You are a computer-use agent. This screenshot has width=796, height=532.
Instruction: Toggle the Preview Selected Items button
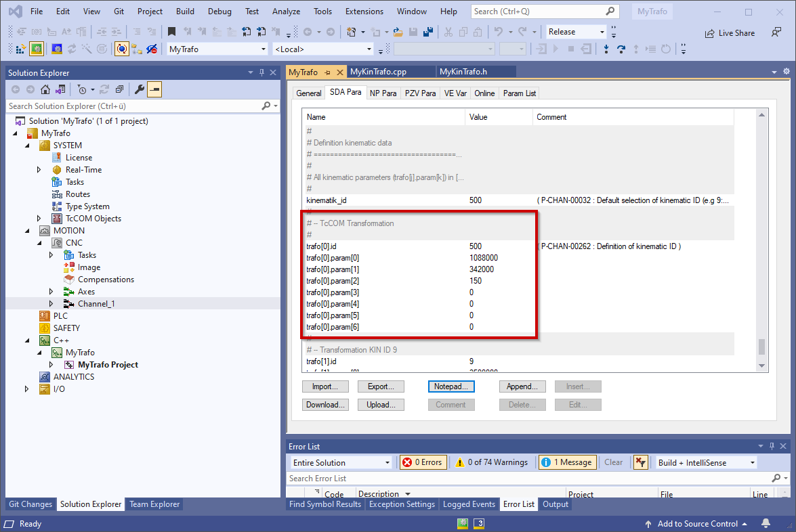point(154,90)
